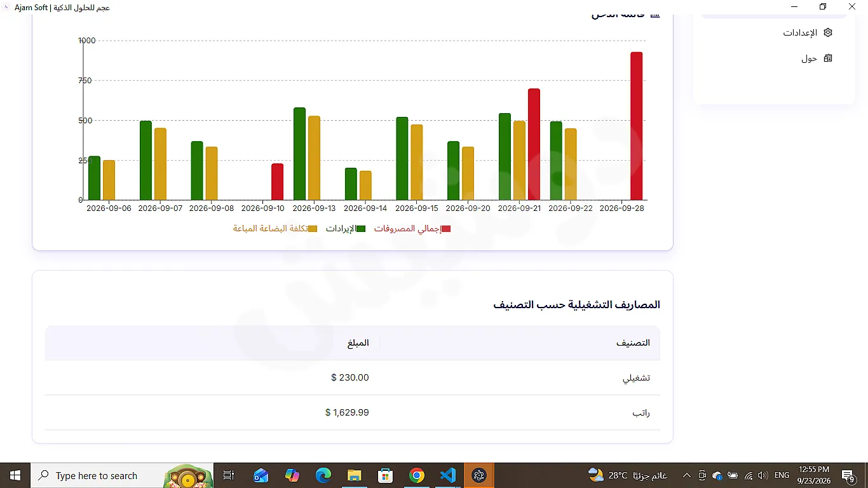868x488 pixels.
Task: Open the Windows Start menu
Action: pos(15,475)
